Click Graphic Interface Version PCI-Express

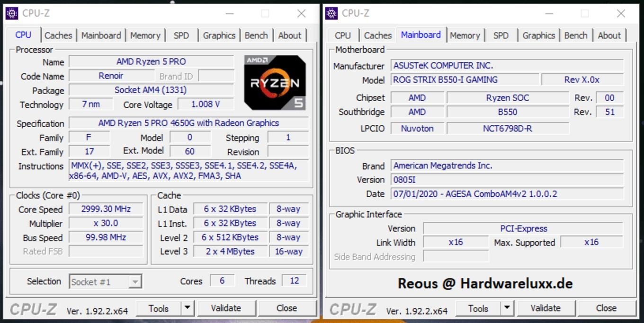coord(523,228)
